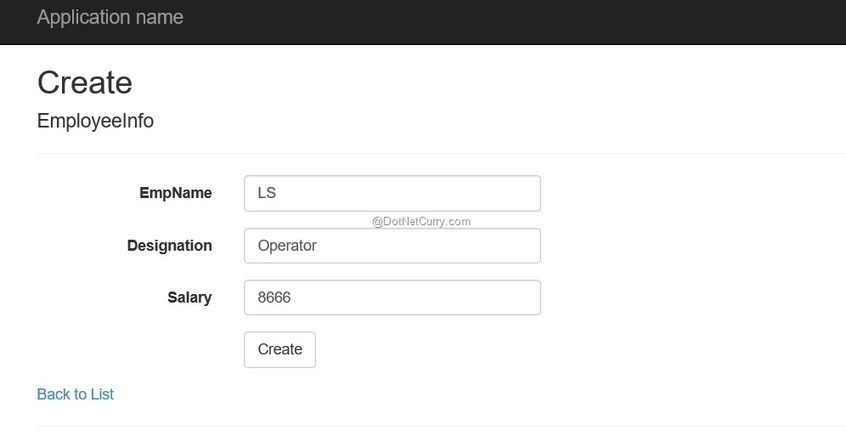Click the divider line below EmployeeInfo
Image resolution: width=846 pixels, height=442 pixels.
click(440, 153)
